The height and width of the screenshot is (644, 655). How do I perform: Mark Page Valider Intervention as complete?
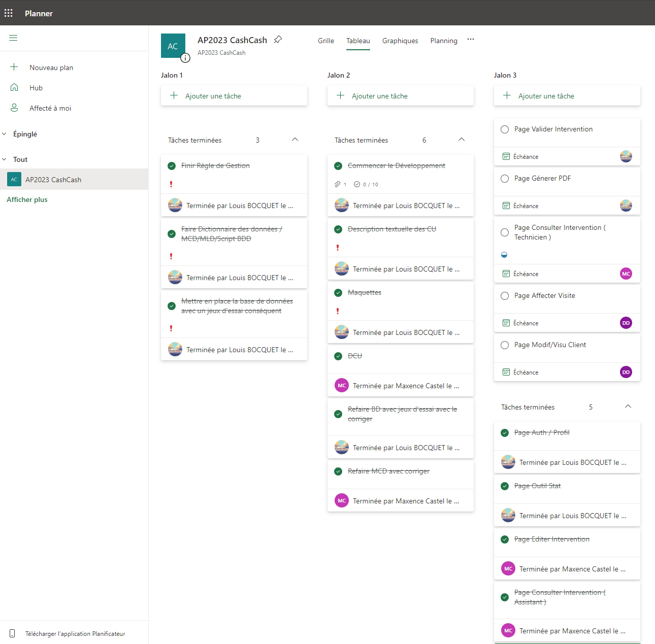pos(505,129)
